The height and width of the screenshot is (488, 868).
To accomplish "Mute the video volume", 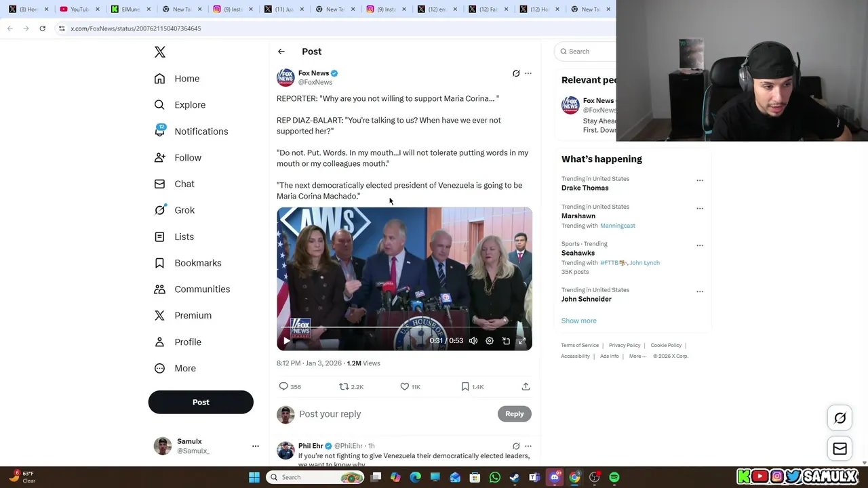I will [x=473, y=341].
